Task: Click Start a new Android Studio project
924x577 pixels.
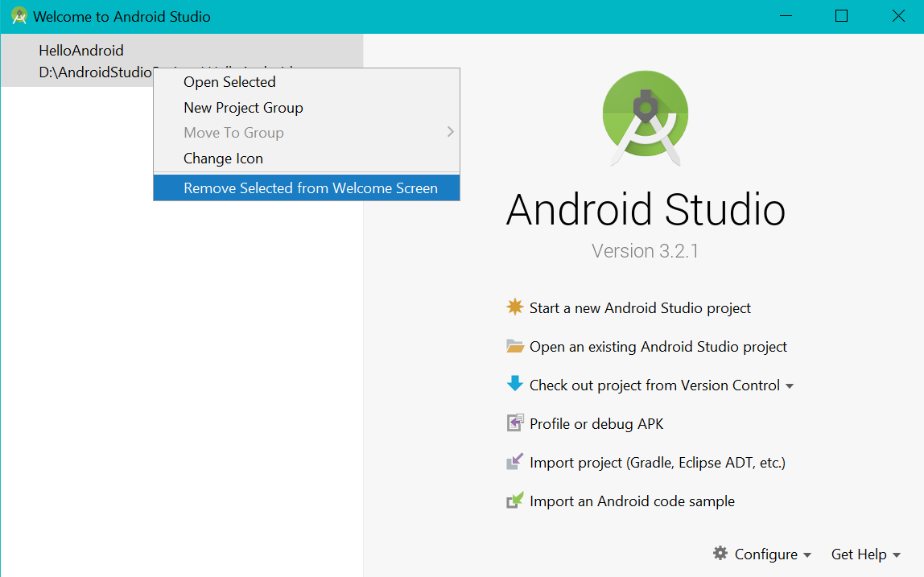Action: [x=640, y=307]
